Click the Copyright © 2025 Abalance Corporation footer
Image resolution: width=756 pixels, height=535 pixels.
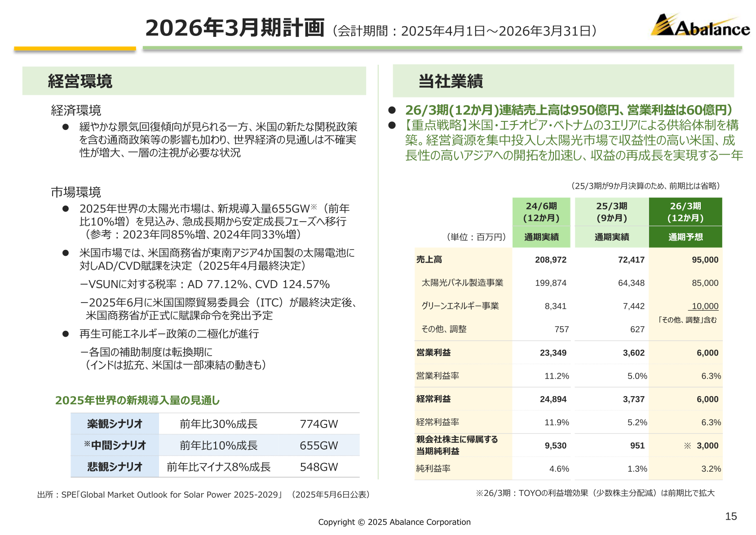(x=394, y=522)
